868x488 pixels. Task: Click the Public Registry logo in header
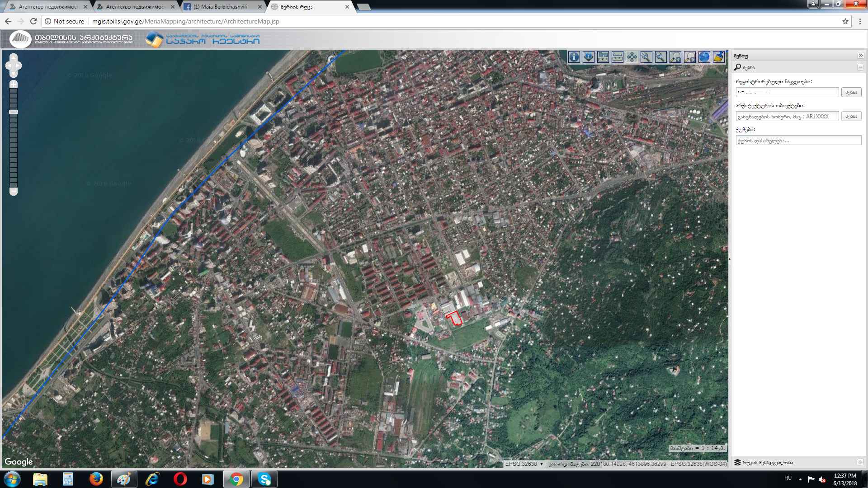(203, 40)
